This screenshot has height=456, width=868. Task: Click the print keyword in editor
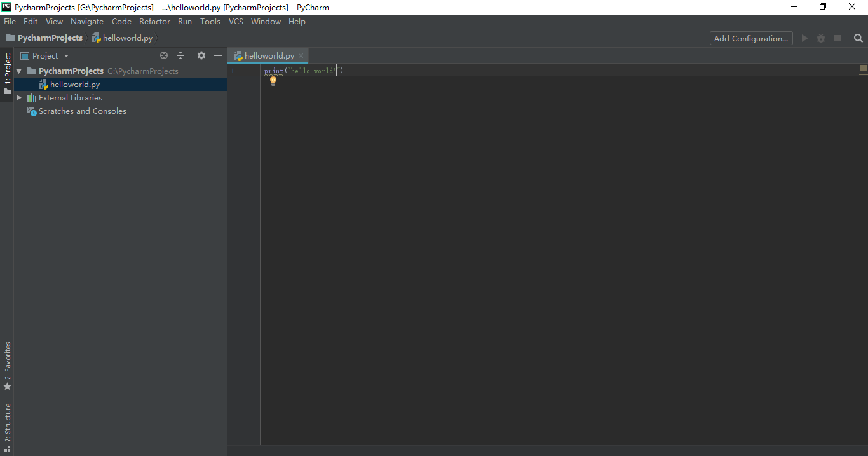point(273,71)
